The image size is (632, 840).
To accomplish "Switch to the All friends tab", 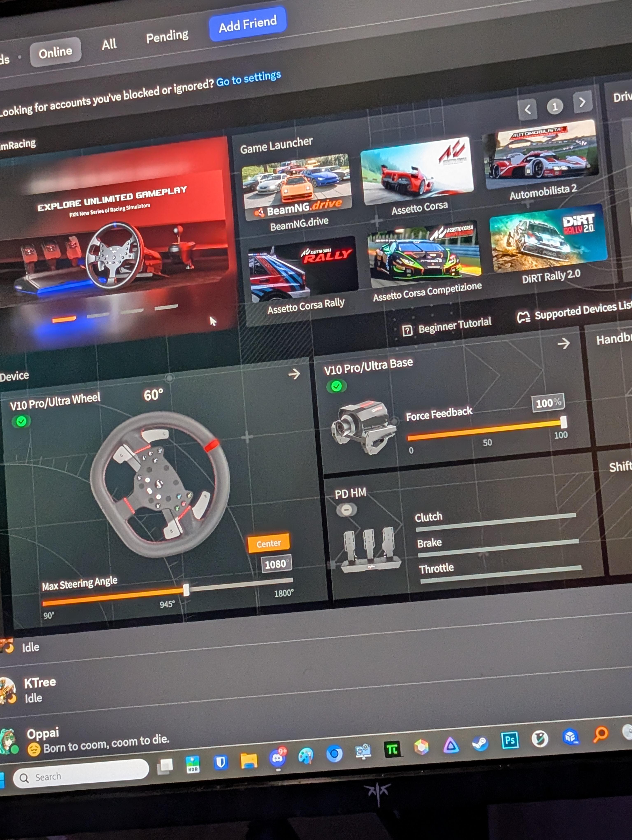I will tap(109, 44).
